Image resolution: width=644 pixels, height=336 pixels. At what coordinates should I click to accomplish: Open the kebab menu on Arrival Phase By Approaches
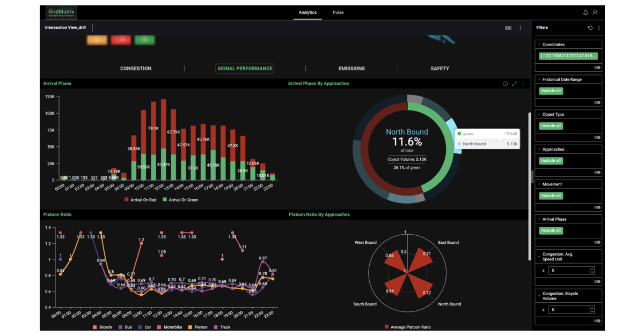pyautogui.click(x=523, y=84)
